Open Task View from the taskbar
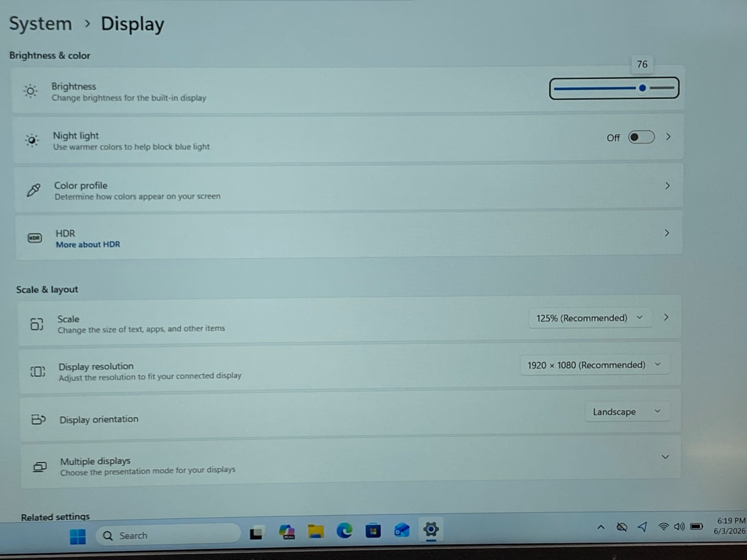 256,533
